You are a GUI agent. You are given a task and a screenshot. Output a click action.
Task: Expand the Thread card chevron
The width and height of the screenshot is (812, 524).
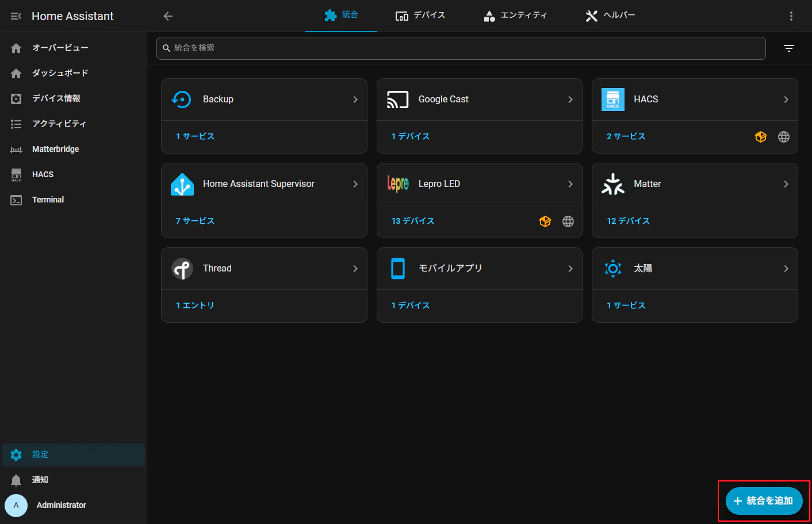pyautogui.click(x=355, y=269)
